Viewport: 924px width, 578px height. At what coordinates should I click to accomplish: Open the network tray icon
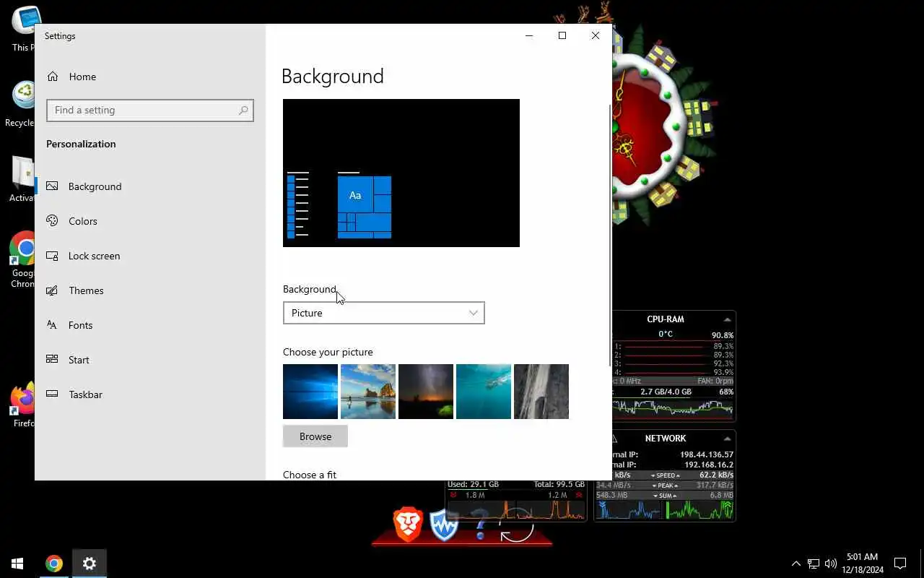(814, 564)
